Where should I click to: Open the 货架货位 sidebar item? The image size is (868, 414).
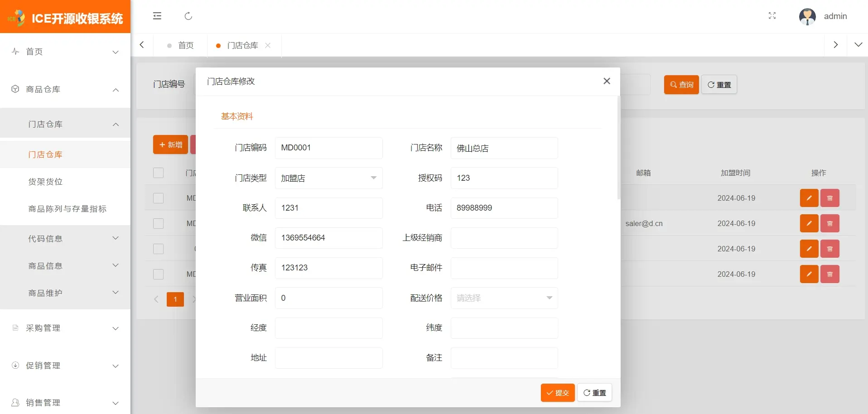(x=65, y=182)
